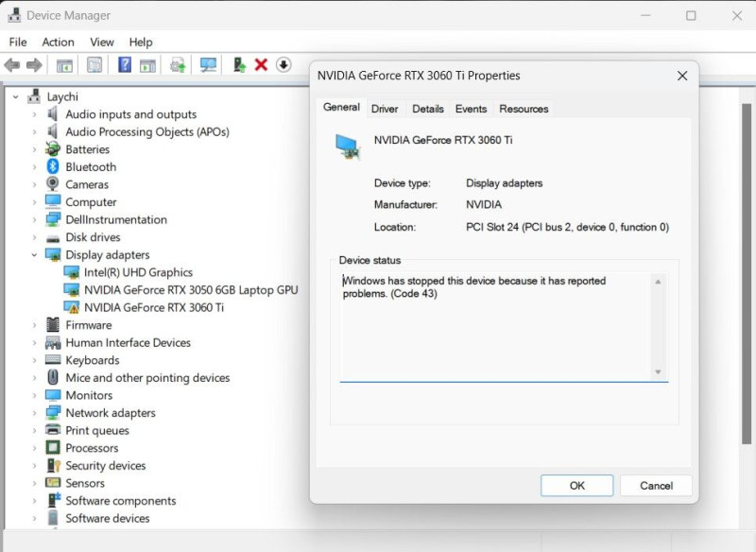Click the Intel(R) UHD Graphics adapter icon

click(72, 272)
